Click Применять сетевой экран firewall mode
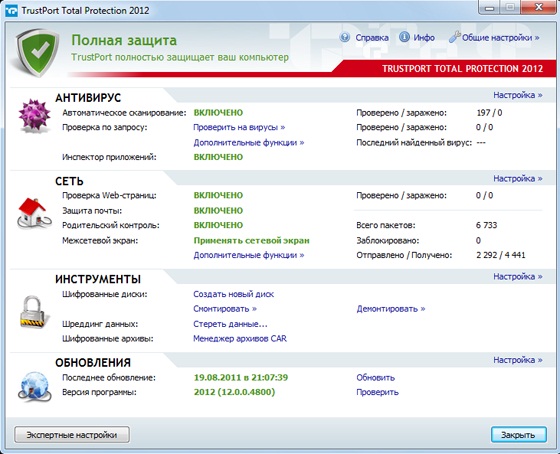The image size is (560, 454). click(x=251, y=241)
